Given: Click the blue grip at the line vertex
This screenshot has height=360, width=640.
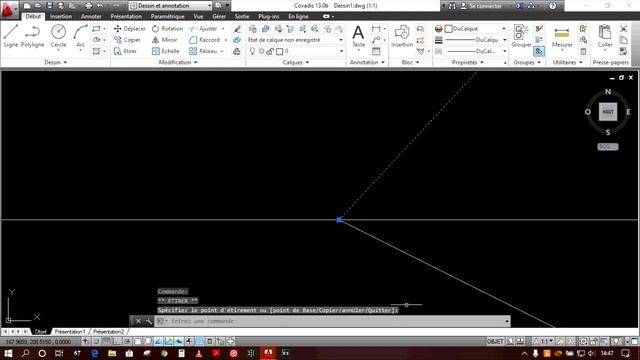Looking at the screenshot, I should (x=339, y=220).
